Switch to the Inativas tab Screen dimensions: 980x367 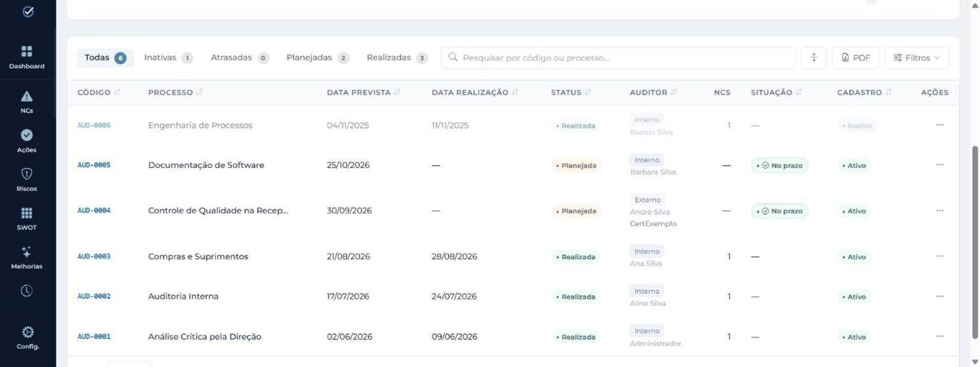(x=169, y=58)
